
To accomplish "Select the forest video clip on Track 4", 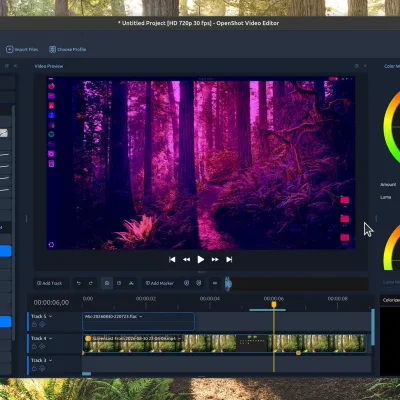I will (x=224, y=343).
